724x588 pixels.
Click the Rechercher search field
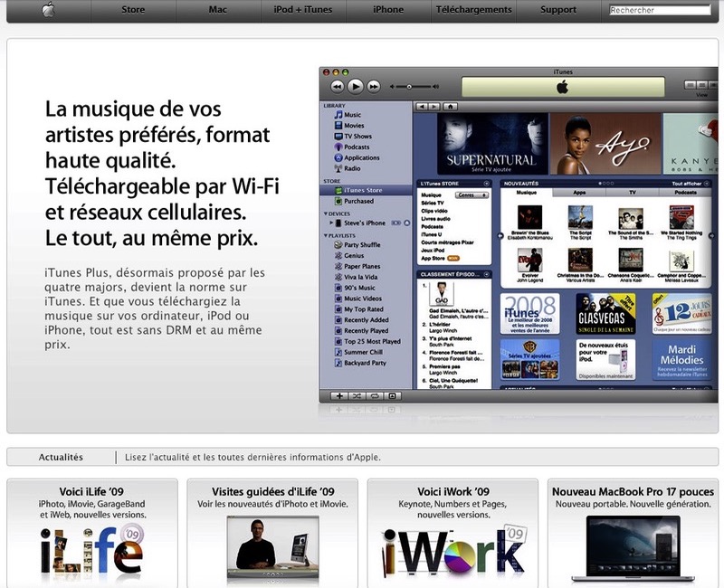click(660, 10)
